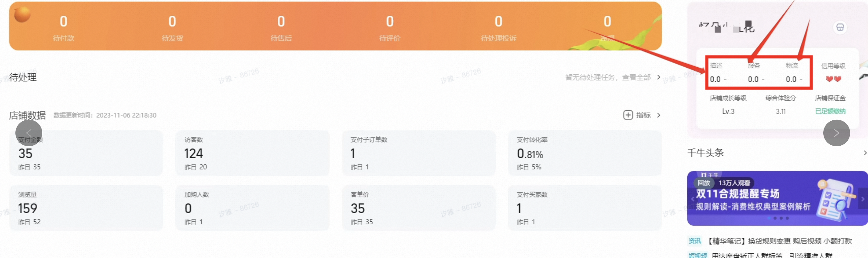Open the 待付款 pending payment count
This screenshot has height=258, width=868.
[x=63, y=28]
